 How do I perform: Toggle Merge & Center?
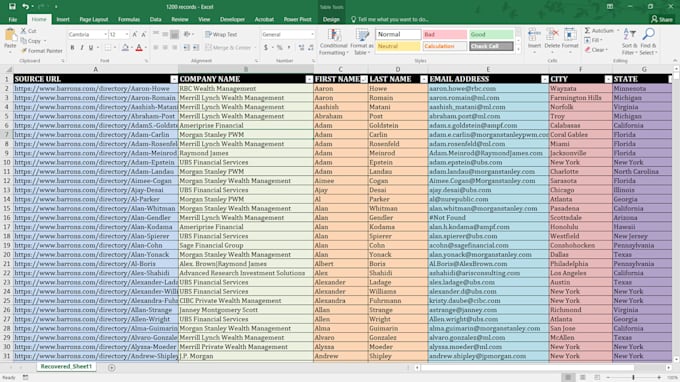click(x=228, y=47)
